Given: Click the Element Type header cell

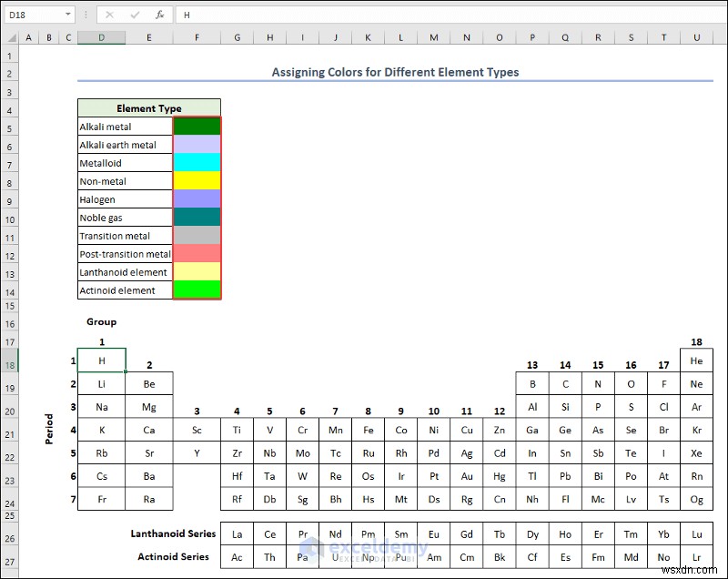Looking at the screenshot, I should pyautogui.click(x=149, y=108).
